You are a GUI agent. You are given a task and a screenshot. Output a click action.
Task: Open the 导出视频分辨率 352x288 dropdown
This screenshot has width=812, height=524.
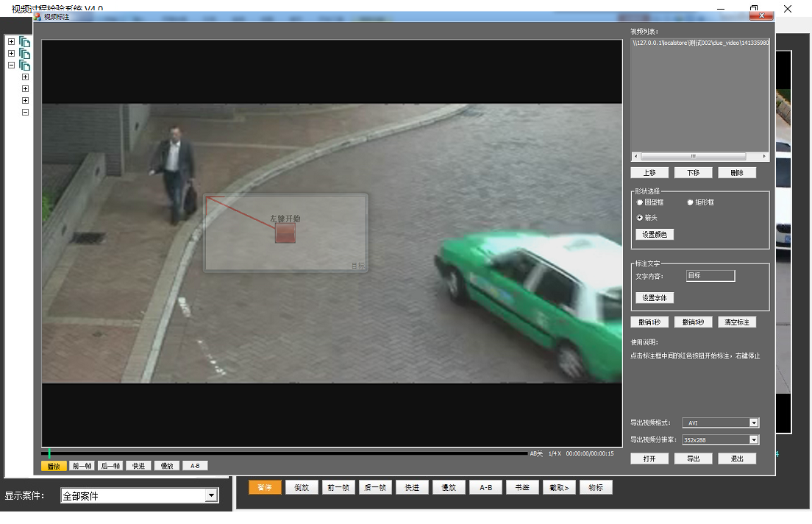pos(753,439)
